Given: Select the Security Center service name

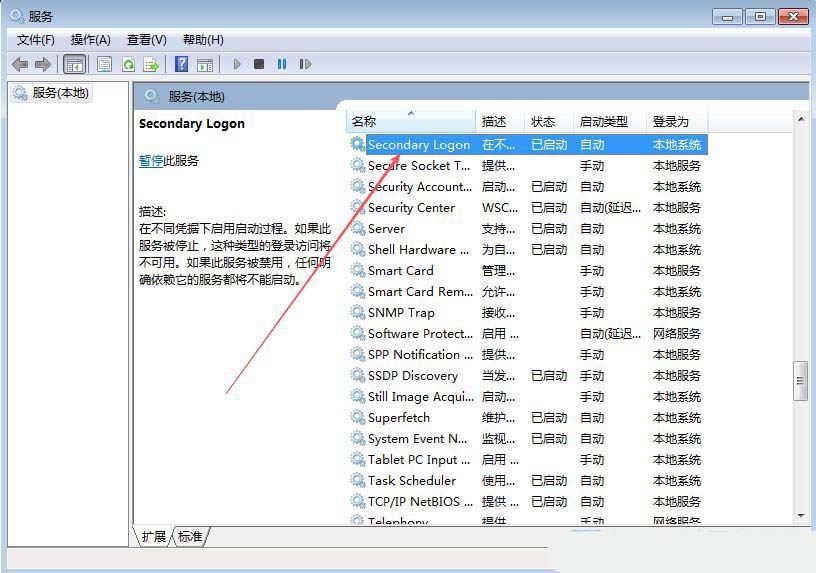Looking at the screenshot, I should point(411,208).
